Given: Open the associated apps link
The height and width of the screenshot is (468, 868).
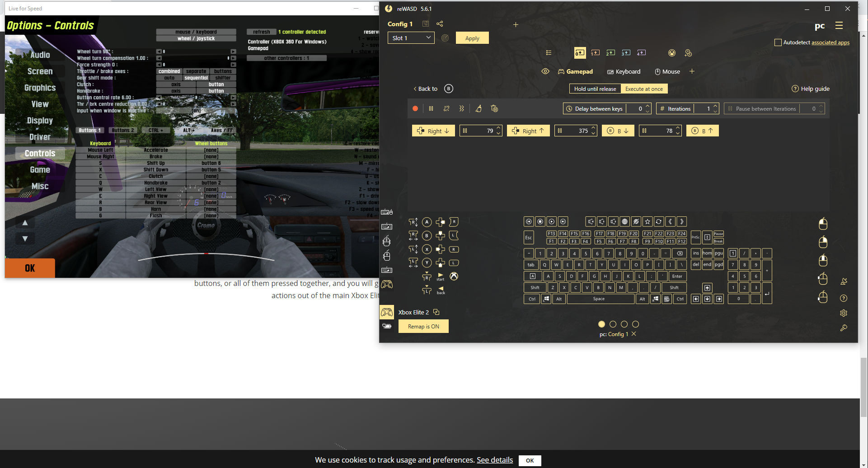Looking at the screenshot, I should pos(830,42).
